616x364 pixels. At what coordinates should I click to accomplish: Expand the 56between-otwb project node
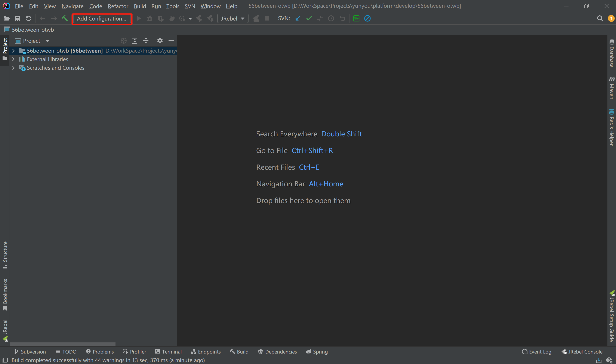coord(13,51)
